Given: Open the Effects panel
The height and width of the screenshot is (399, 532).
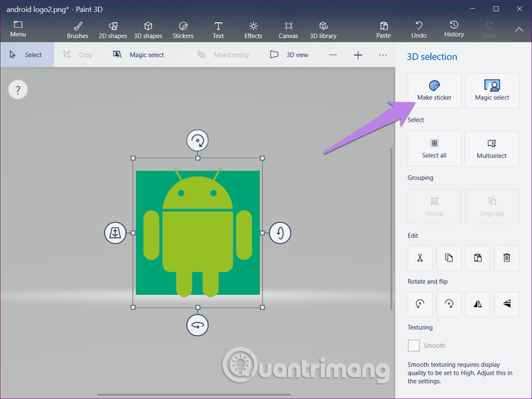Looking at the screenshot, I should coord(253,30).
